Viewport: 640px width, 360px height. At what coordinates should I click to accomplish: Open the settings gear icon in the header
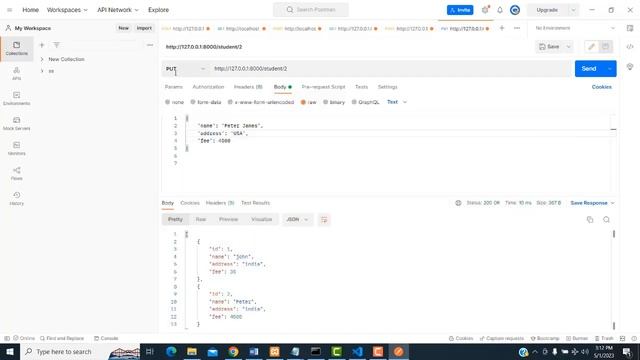click(x=485, y=10)
